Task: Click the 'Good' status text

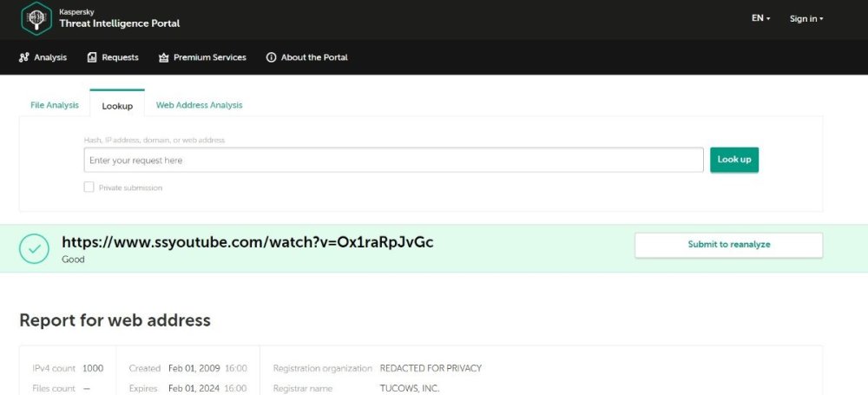Action: click(73, 260)
